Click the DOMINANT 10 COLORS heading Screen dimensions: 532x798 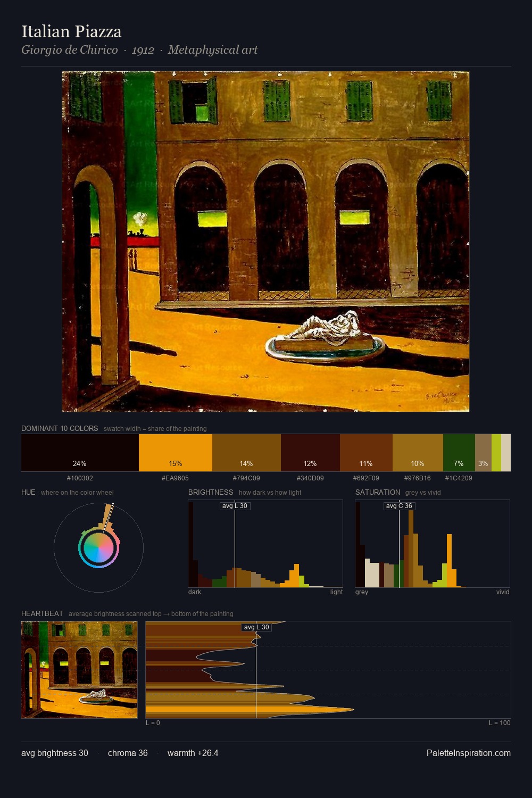(x=60, y=428)
